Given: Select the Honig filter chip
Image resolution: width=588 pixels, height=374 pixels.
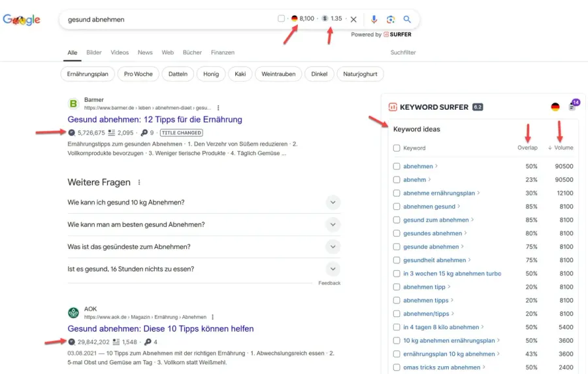Looking at the screenshot, I should coord(211,74).
